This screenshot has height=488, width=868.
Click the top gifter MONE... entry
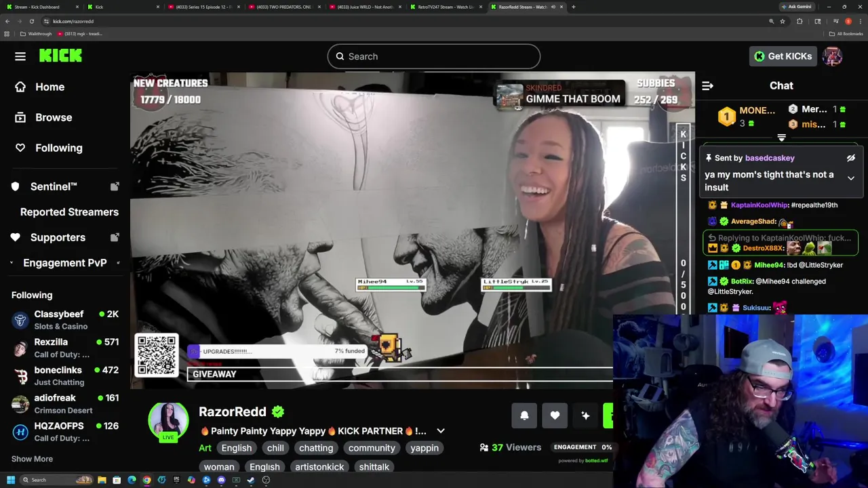(747, 116)
